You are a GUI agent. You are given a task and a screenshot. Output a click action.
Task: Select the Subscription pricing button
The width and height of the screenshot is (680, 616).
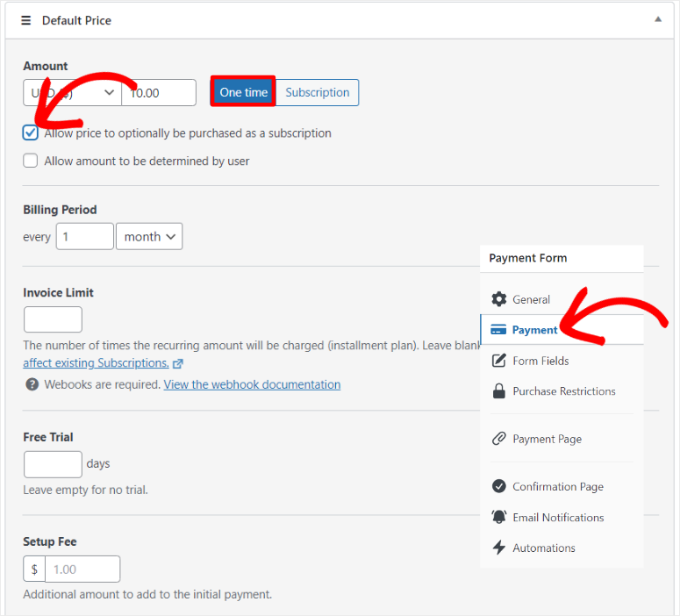(x=317, y=92)
